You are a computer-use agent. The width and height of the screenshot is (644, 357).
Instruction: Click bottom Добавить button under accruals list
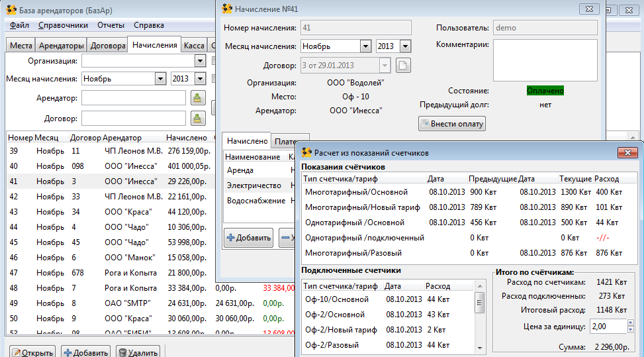point(85,352)
